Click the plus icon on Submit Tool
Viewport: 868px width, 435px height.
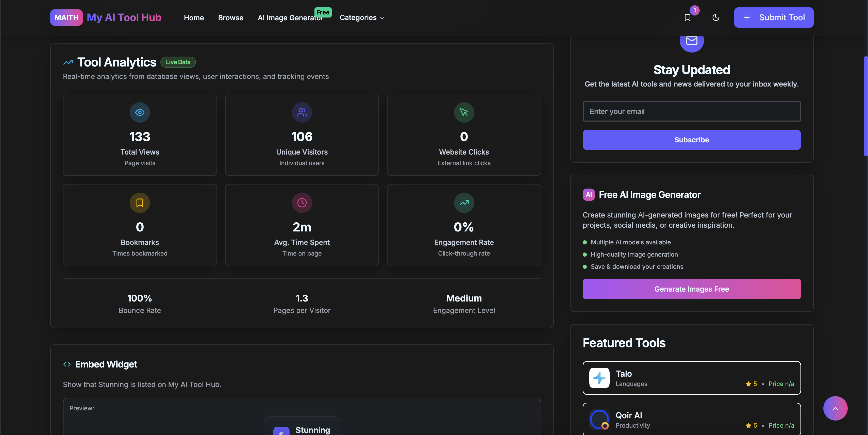747,18
